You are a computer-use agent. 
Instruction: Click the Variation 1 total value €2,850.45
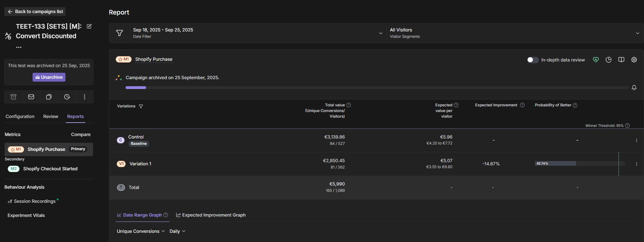coord(334,161)
